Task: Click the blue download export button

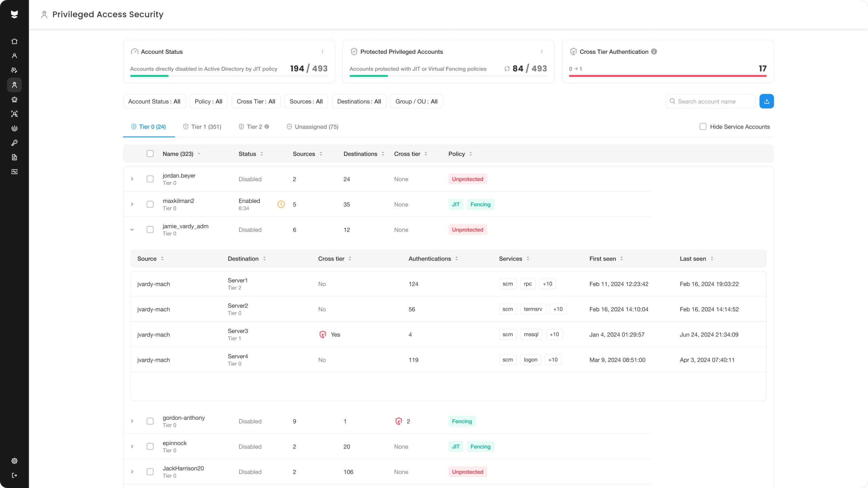Action: point(766,101)
